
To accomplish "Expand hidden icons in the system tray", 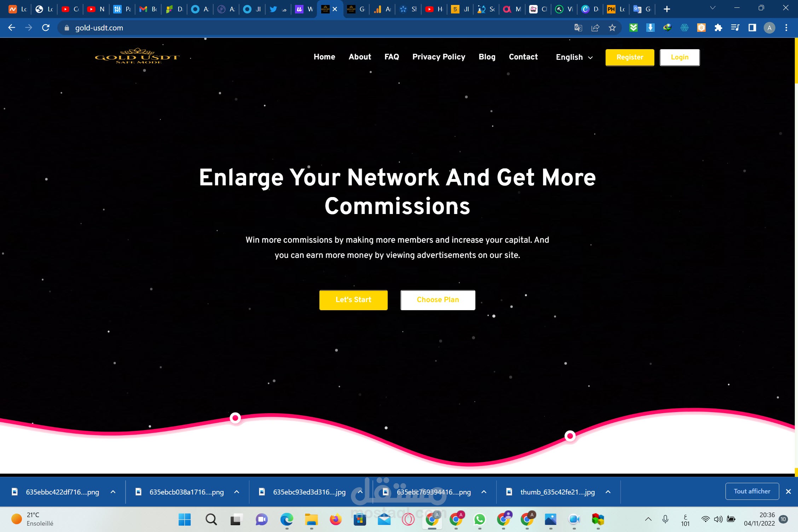I will [x=648, y=519].
